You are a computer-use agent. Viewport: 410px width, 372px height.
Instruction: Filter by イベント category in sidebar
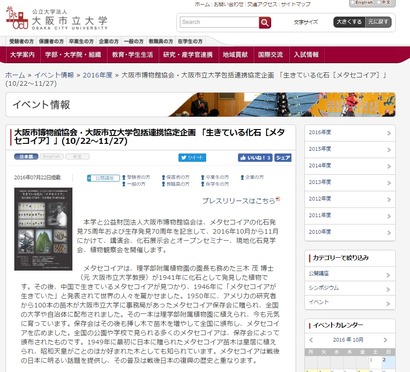click(x=350, y=303)
